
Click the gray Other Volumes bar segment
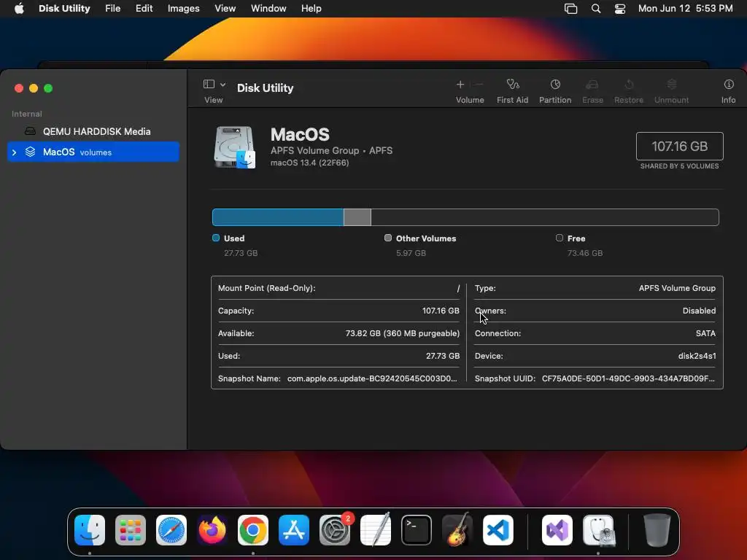357,217
